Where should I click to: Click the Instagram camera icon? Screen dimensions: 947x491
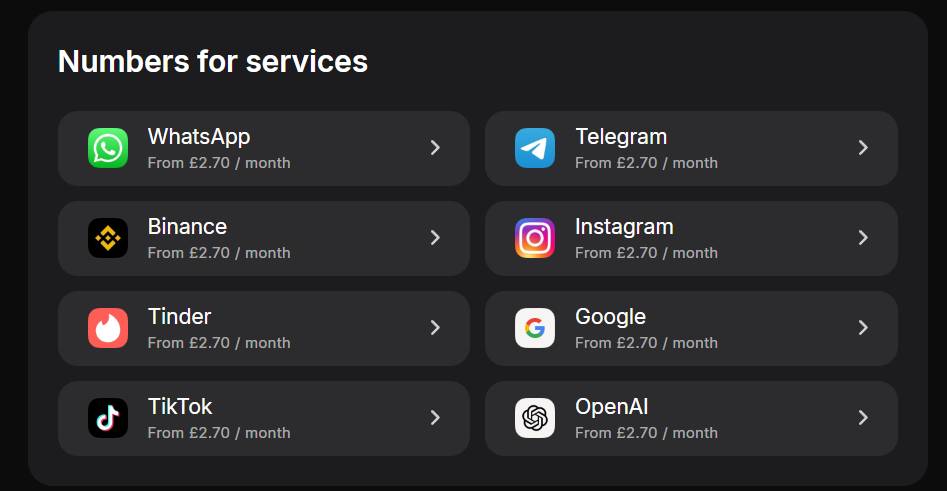(534, 238)
